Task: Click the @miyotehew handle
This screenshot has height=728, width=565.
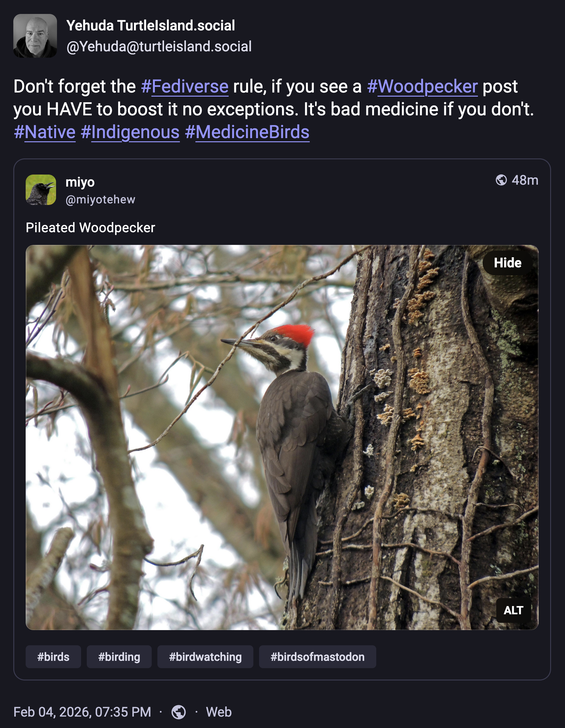Action: [x=100, y=199]
